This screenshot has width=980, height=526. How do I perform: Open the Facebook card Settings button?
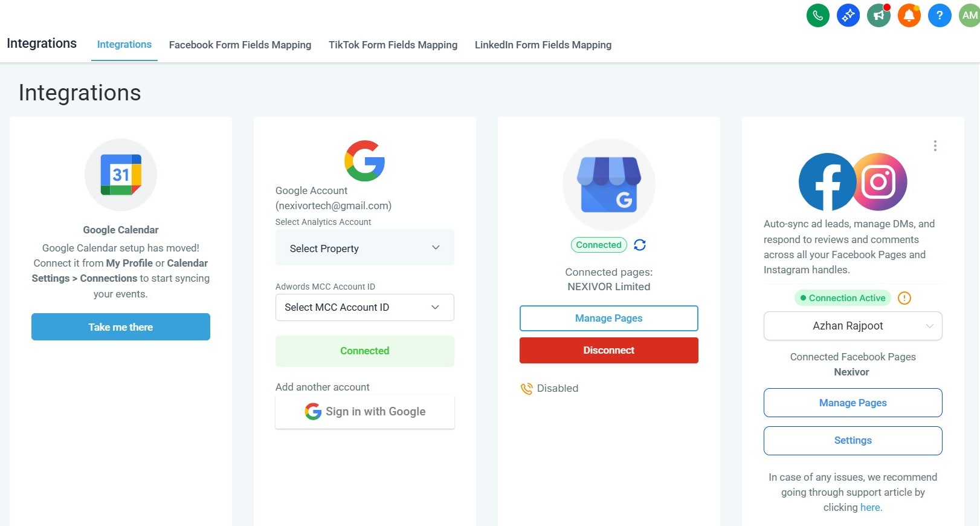coord(853,441)
